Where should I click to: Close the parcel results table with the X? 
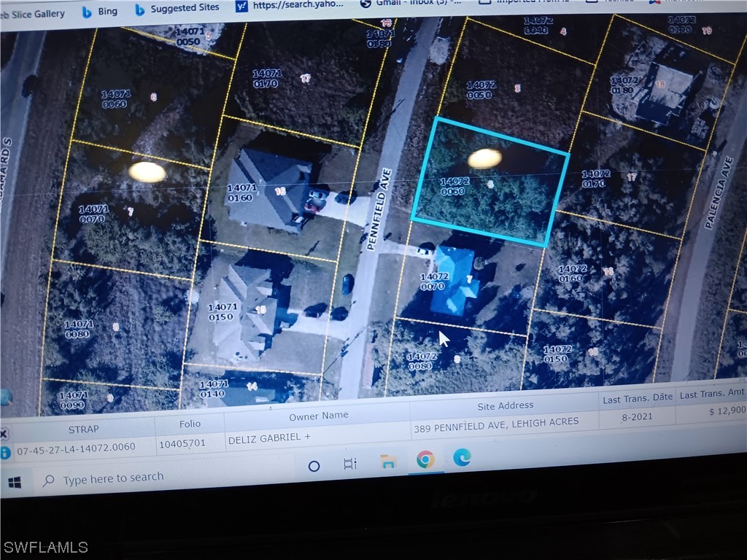pyautogui.click(x=4, y=432)
